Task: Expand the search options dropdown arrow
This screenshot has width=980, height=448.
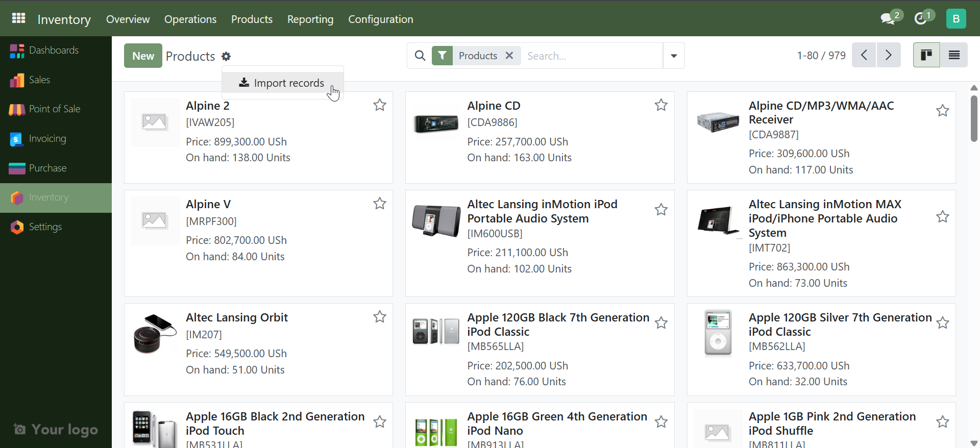Action: [674, 56]
